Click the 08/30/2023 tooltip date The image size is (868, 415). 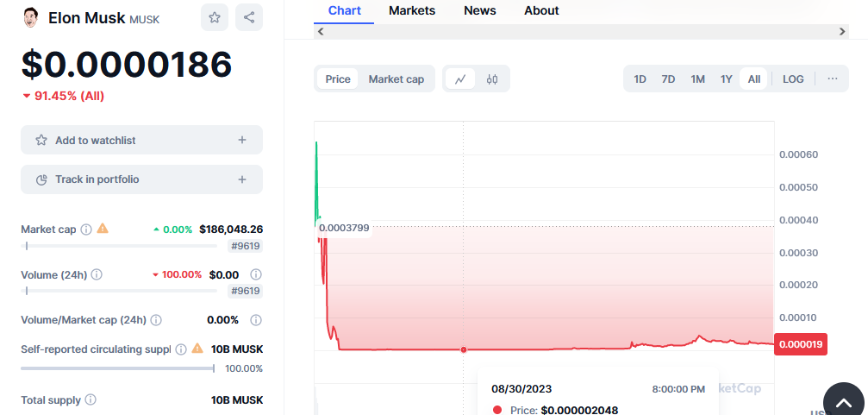pyautogui.click(x=521, y=389)
